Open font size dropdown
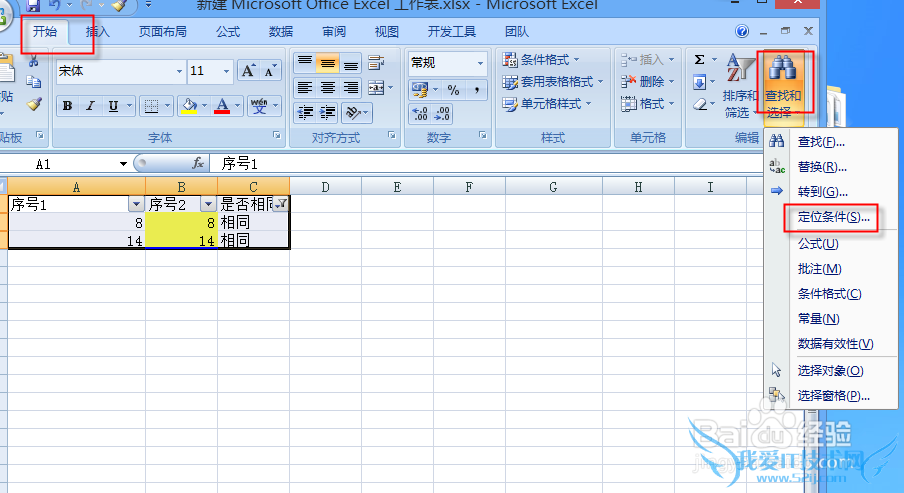The image size is (904, 493). [226, 71]
